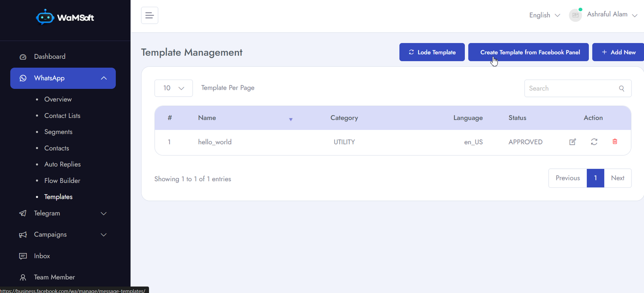Open Contact Lists in sidebar
644x293 pixels.
[62, 116]
